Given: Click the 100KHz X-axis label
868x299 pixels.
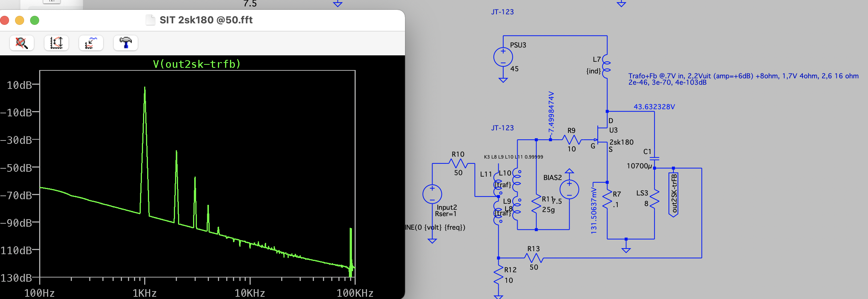Looking at the screenshot, I should [355, 293].
